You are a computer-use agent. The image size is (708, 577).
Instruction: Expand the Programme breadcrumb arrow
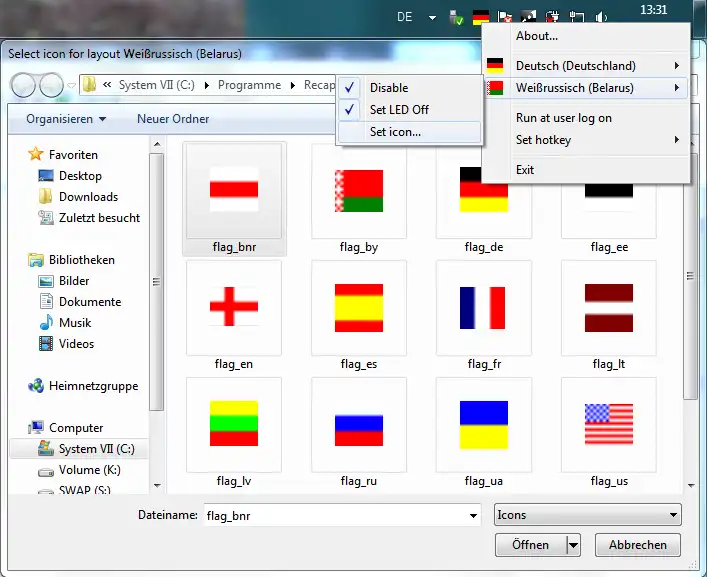293,85
